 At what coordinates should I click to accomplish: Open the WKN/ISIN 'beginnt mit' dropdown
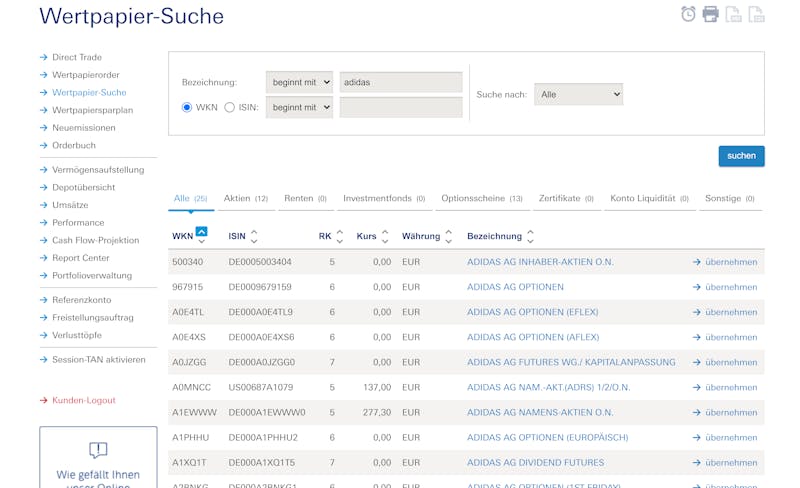[299, 107]
